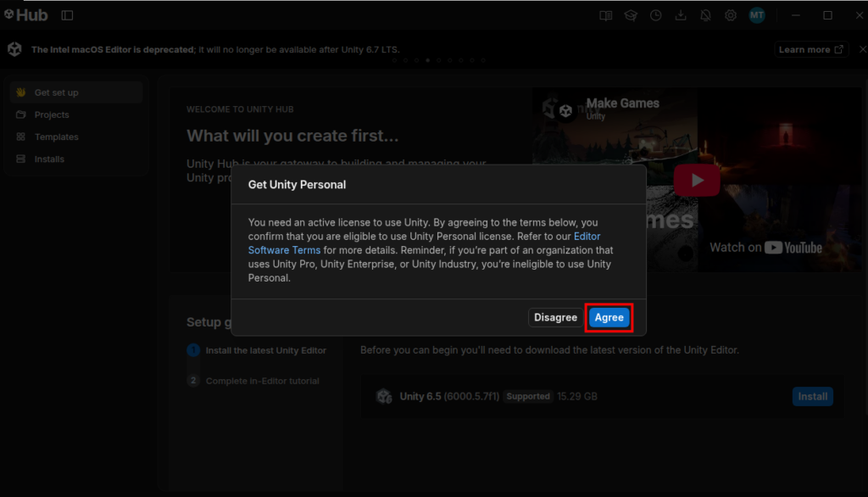
Task: Select the fourth banner carousel dot
Action: [x=427, y=60]
